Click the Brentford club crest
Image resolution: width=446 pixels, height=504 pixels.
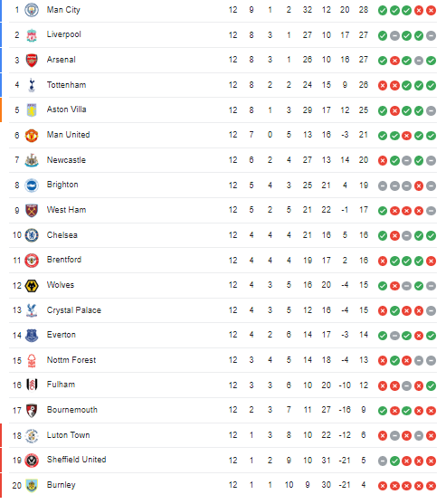[32, 261]
